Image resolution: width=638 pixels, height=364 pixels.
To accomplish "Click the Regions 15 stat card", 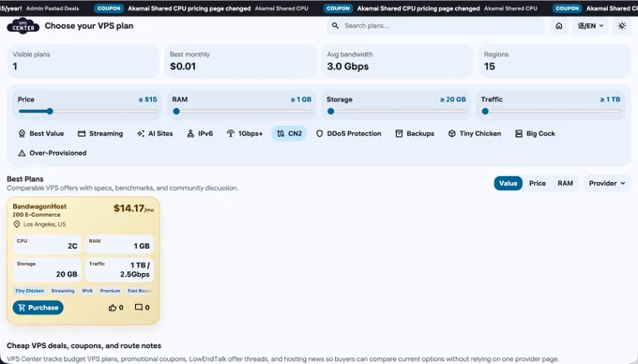I will 554,61.
